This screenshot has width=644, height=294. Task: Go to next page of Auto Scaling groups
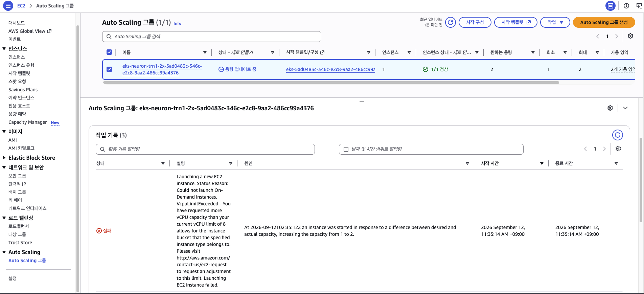tap(617, 36)
